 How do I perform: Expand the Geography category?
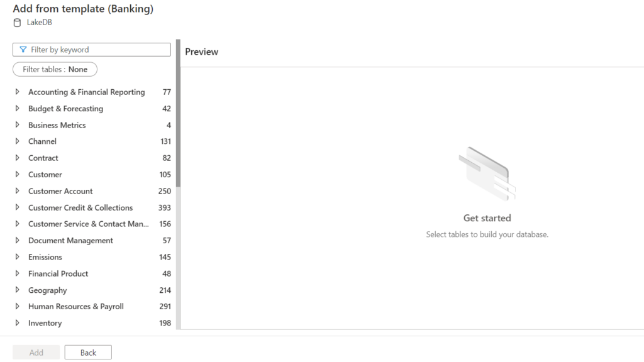coord(17,290)
